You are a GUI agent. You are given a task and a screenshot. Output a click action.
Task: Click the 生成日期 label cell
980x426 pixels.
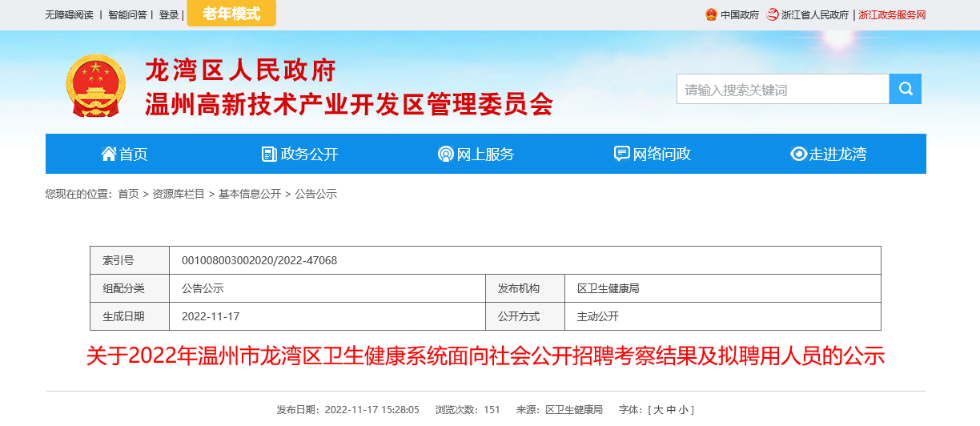click(130, 316)
